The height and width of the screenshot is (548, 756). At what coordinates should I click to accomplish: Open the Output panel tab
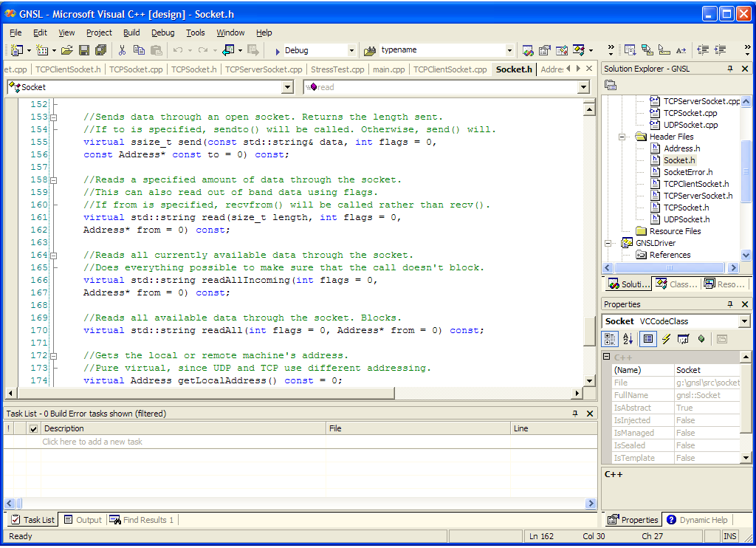click(83, 520)
